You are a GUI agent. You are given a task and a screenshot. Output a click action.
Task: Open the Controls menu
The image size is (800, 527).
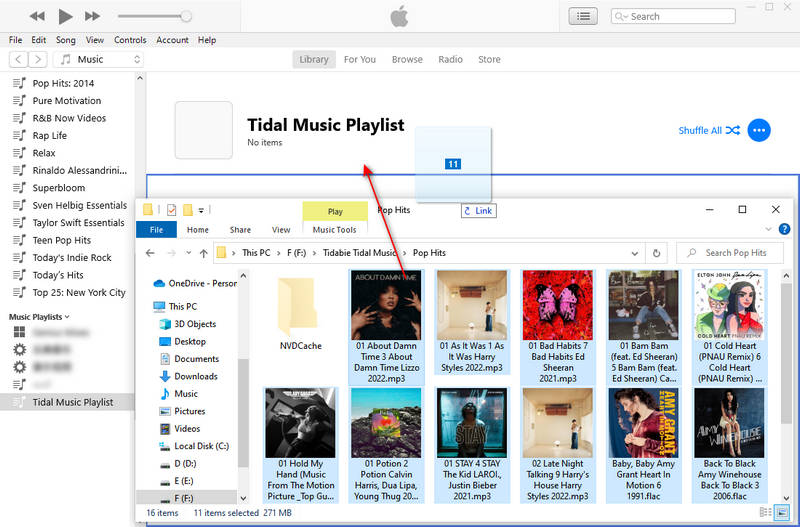point(130,40)
